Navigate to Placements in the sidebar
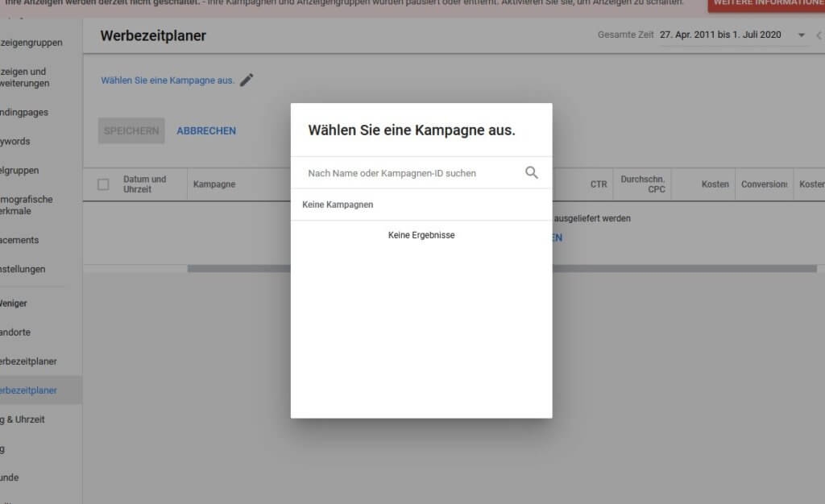 coord(19,240)
